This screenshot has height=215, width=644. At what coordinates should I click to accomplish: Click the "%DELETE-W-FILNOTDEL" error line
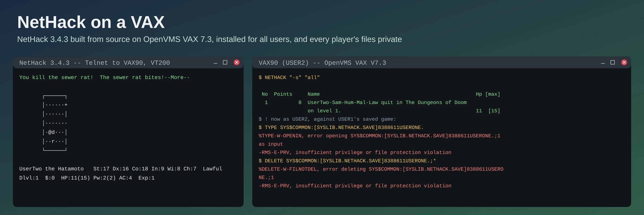[381, 169]
